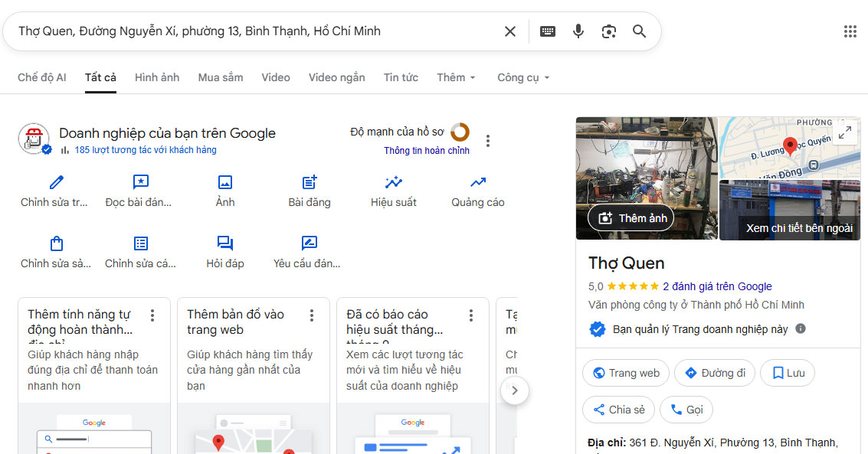
Task: Open the "Hiệu suất" performance chart icon
Action: click(x=393, y=183)
